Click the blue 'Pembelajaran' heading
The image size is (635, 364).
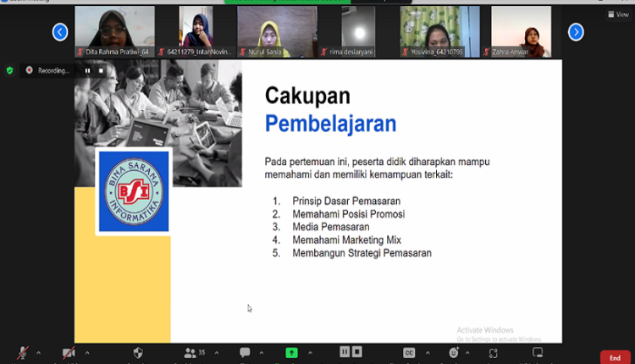point(330,124)
